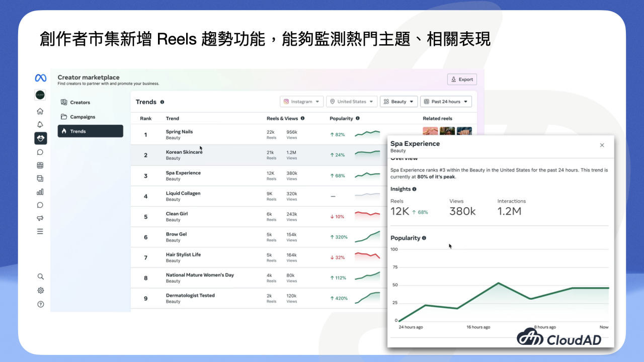Viewport: 644px width, 362px height.
Task: Click the 12K Reels insight value
Action: click(400, 212)
